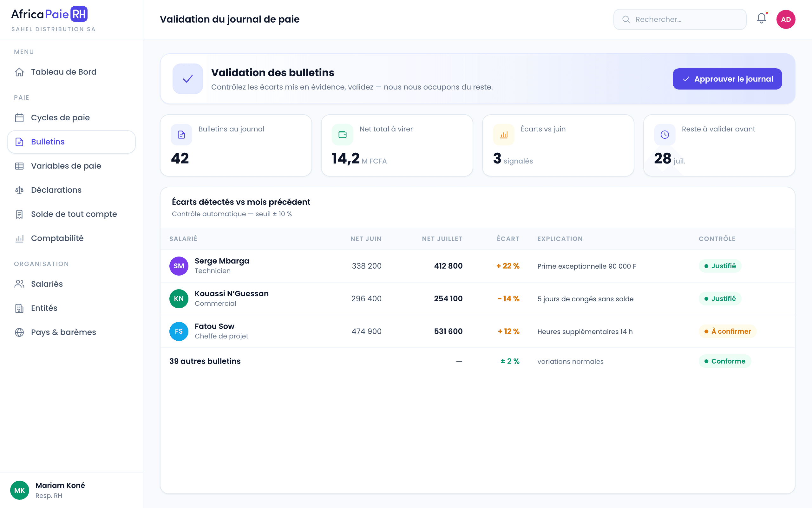Click the scales icon beside Déclarations
Image resolution: width=812 pixels, height=508 pixels.
pos(19,190)
